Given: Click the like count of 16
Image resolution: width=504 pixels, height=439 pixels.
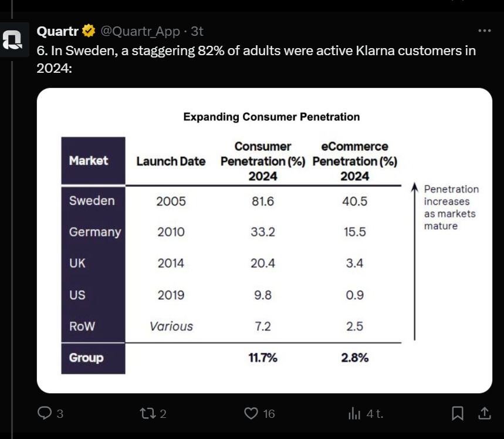Looking at the screenshot, I should point(269,414).
